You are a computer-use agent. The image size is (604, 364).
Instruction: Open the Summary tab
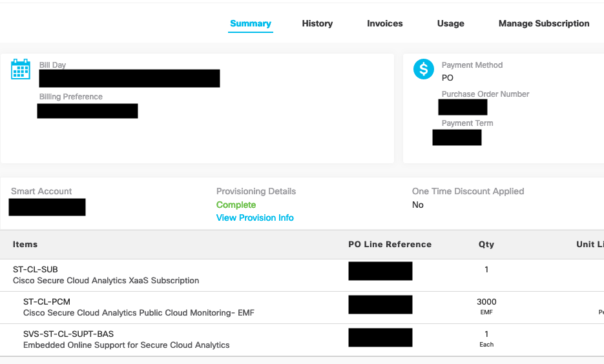tap(251, 23)
